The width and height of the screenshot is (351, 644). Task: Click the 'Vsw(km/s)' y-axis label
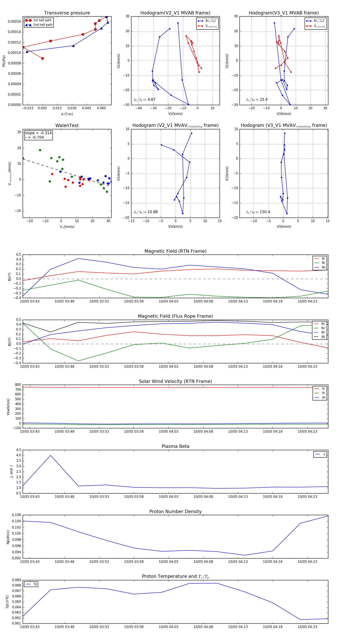(8, 407)
